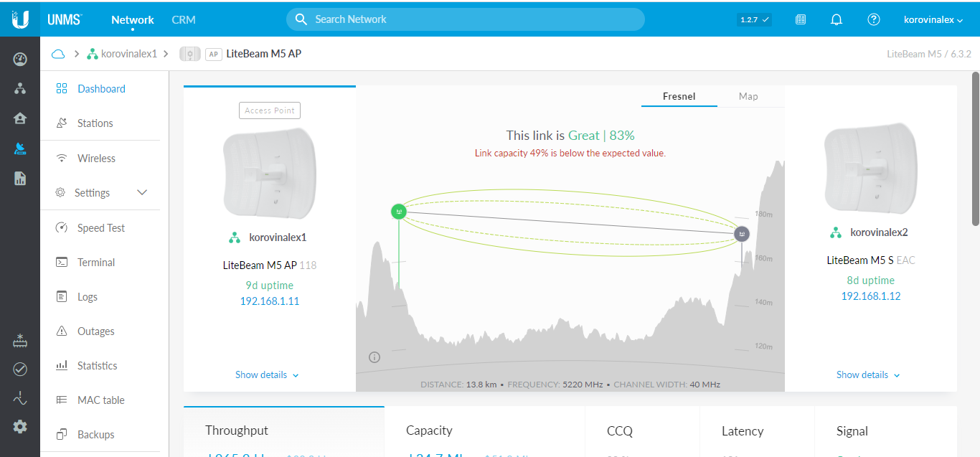Screen dimensions: 980x457
Task: Open the device discovery icon in dark sidebar
Action: point(20,340)
